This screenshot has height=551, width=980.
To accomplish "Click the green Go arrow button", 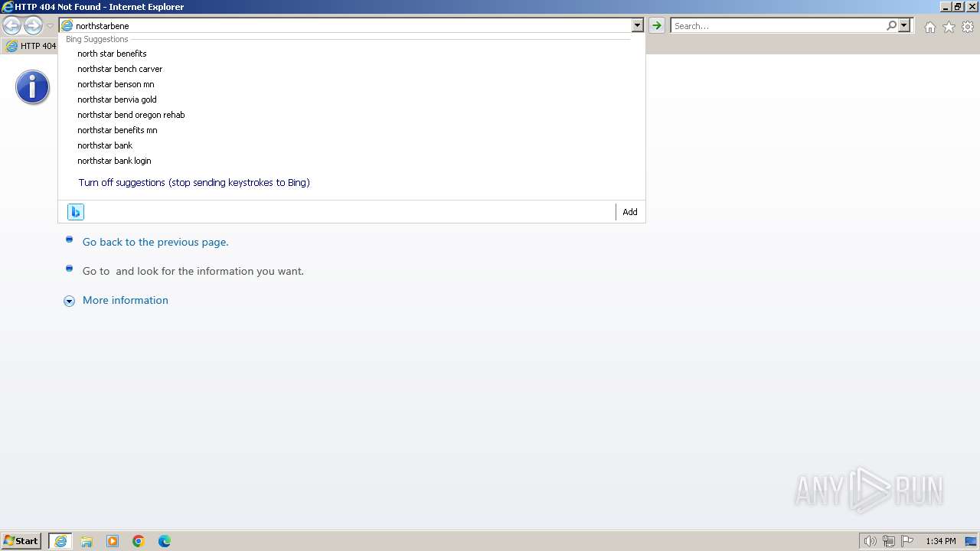I will (656, 26).
